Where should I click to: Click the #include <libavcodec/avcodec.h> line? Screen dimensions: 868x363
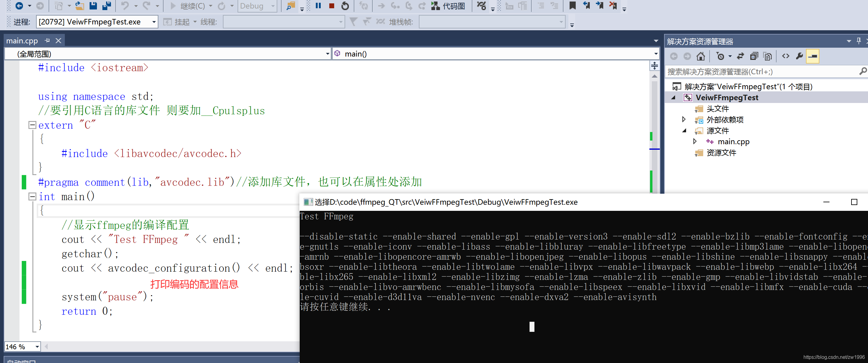pyautogui.click(x=151, y=154)
